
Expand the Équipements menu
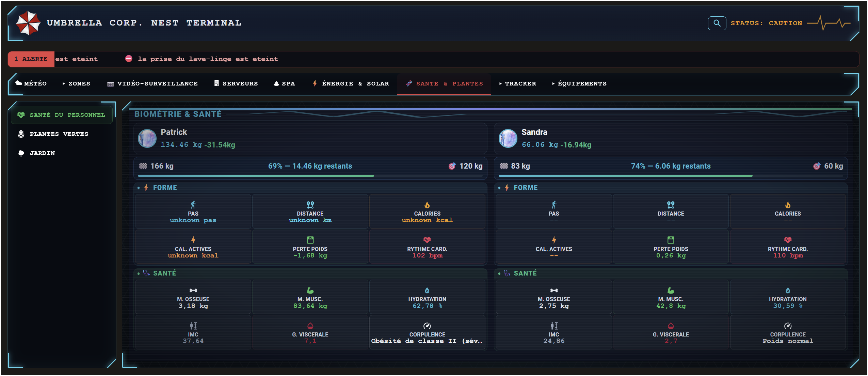(x=579, y=83)
